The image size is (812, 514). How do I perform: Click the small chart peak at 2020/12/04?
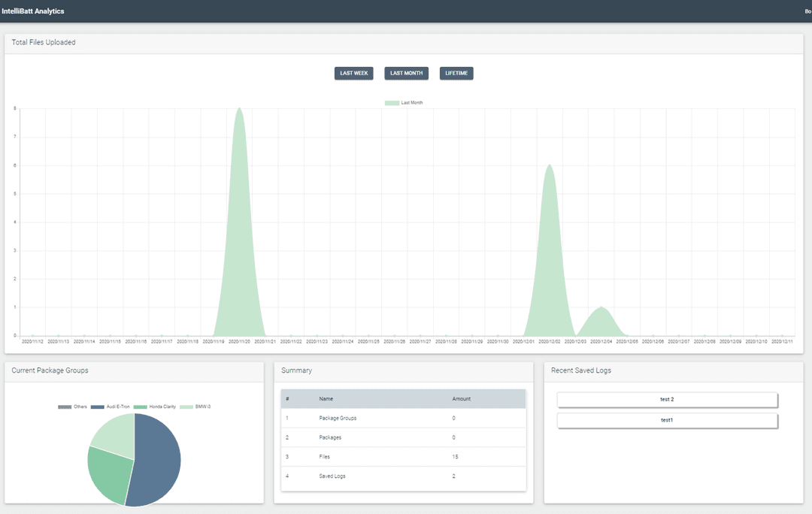point(601,307)
